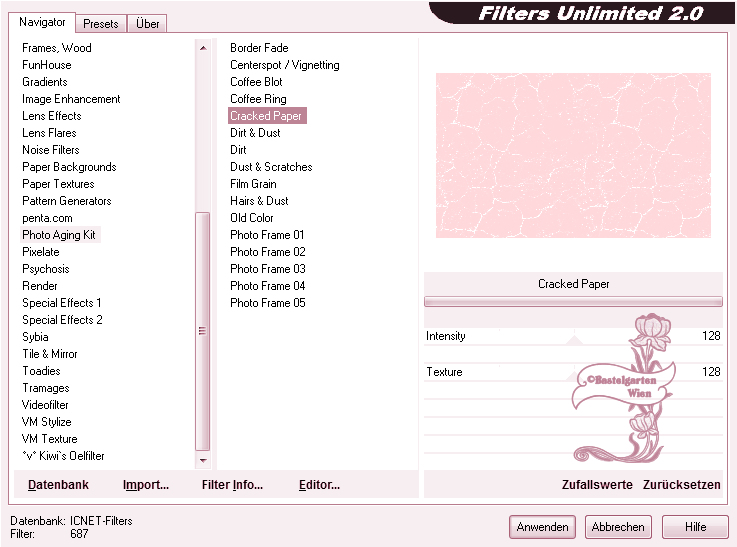This screenshot has height=547, width=737.
Task: Choose the Dust & Scratches filter
Action: tap(271, 167)
